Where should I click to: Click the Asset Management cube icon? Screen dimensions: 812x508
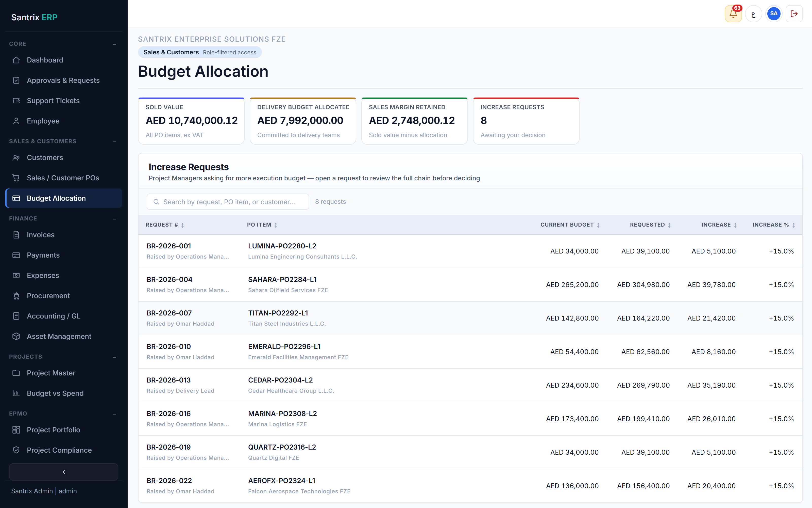point(16,336)
